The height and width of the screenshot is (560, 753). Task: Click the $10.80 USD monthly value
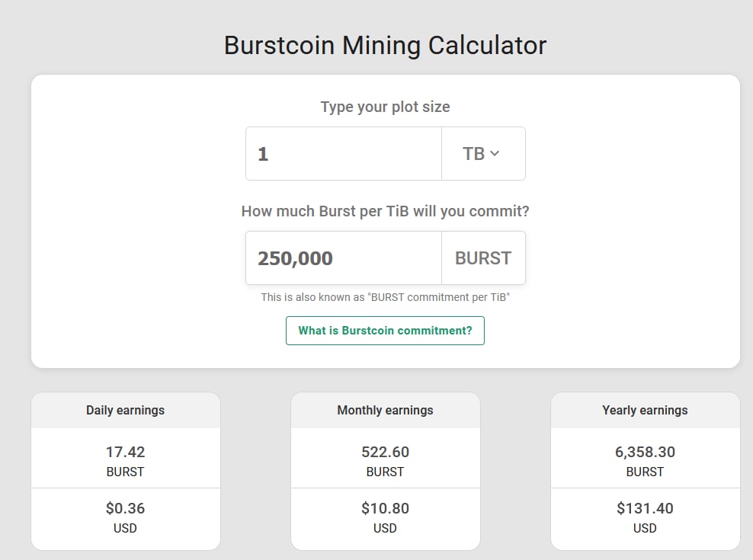click(385, 517)
